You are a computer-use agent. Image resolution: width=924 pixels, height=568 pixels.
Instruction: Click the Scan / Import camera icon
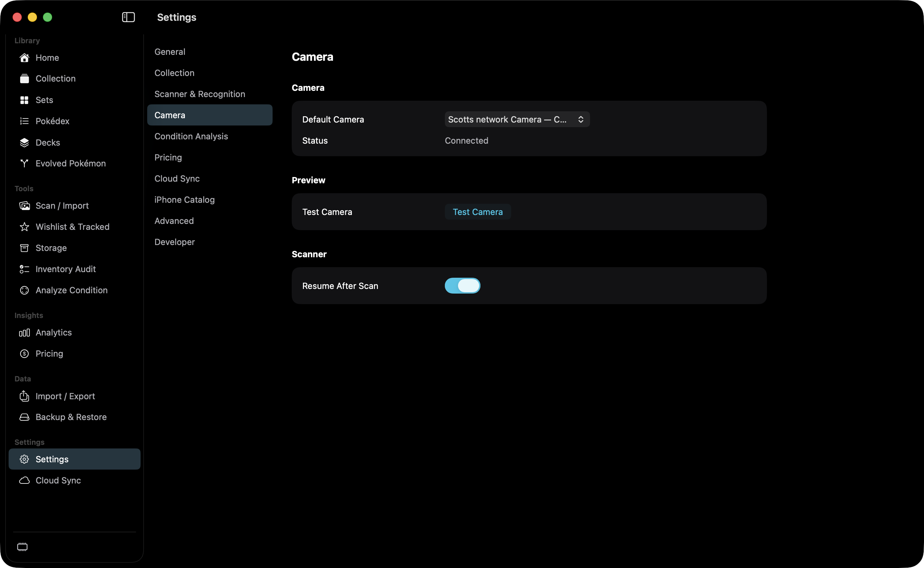[24, 206]
